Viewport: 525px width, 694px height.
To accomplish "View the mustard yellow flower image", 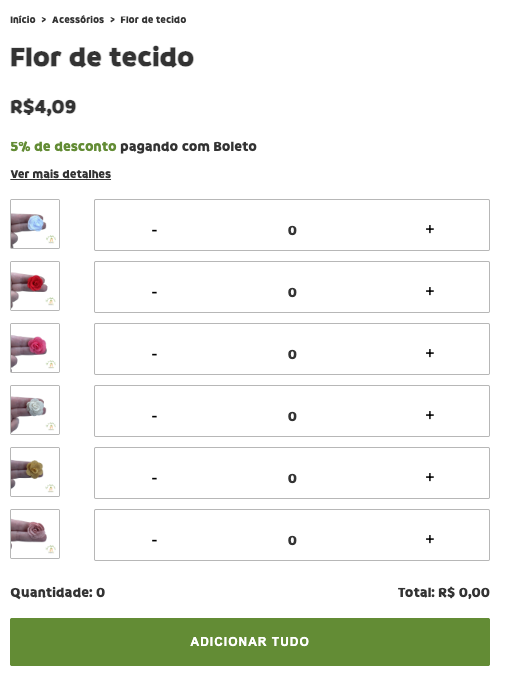I will 35,472.
